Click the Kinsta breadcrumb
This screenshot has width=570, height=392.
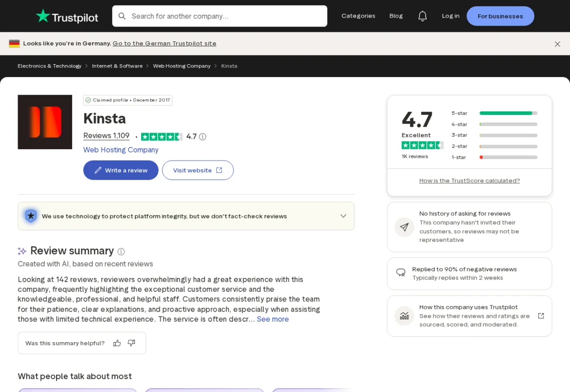pos(229,66)
